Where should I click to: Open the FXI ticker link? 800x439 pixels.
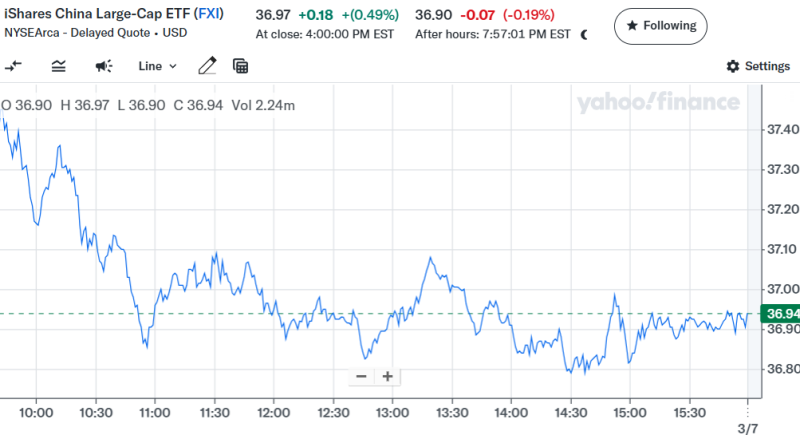click(209, 14)
